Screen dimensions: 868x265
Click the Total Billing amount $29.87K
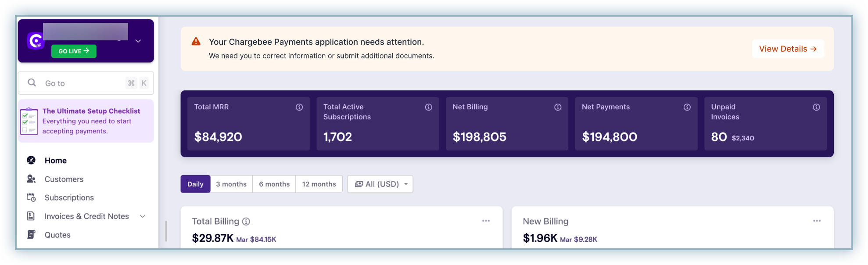(213, 238)
